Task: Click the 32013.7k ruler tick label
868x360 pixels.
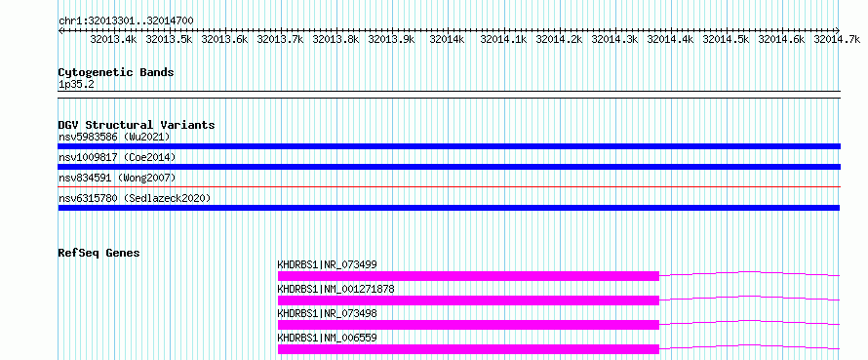Action: pos(281,39)
